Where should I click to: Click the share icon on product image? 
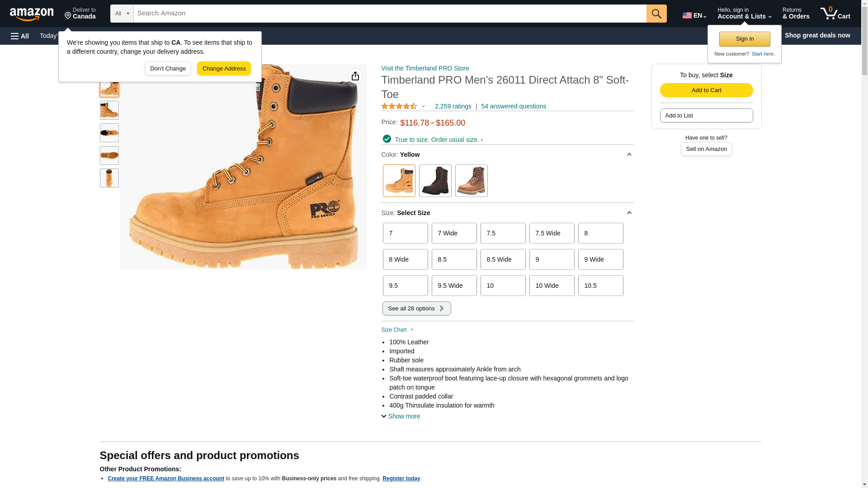coord(355,76)
